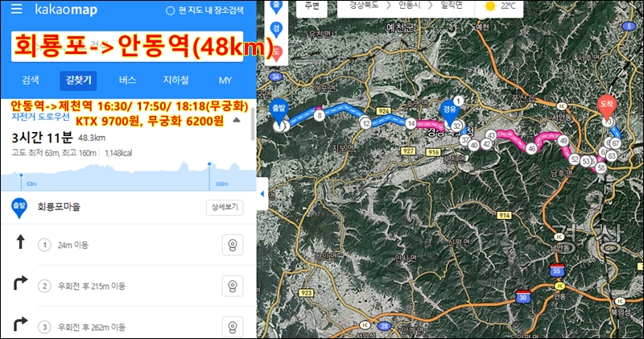The image size is (644, 339).
Task: Click the red 도 pin in map sidebar
Action: coord(277,54)
